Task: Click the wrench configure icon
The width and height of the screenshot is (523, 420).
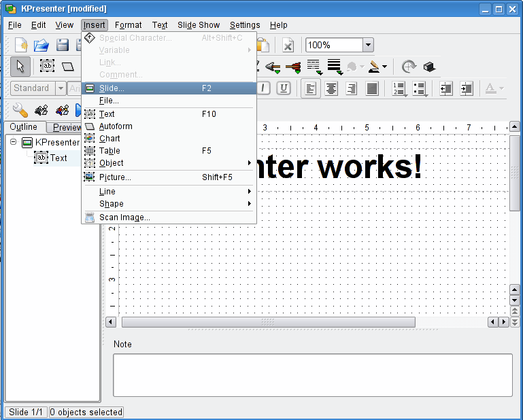Action: pyautogui.click(x=20, y=110)
